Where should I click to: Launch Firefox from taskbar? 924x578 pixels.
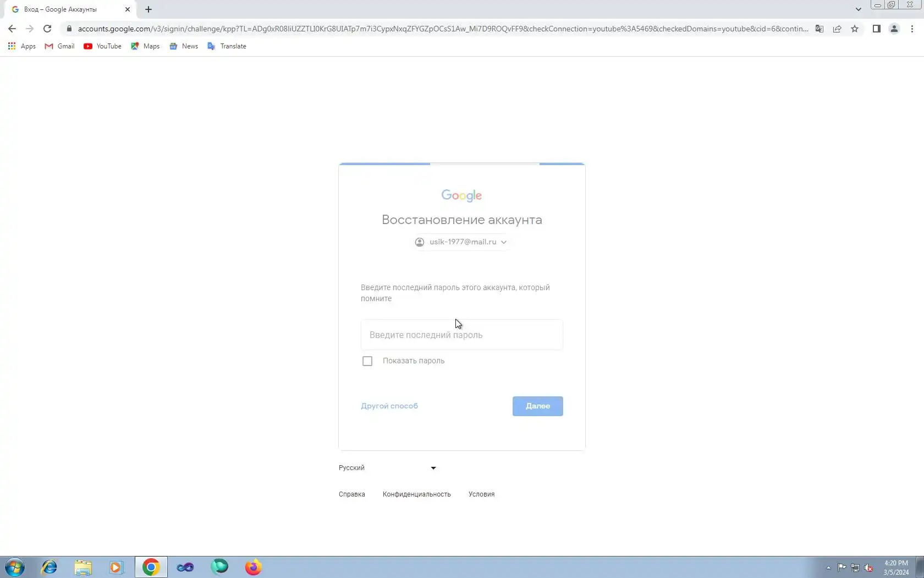pyautogui.click(x=254, y=567)
